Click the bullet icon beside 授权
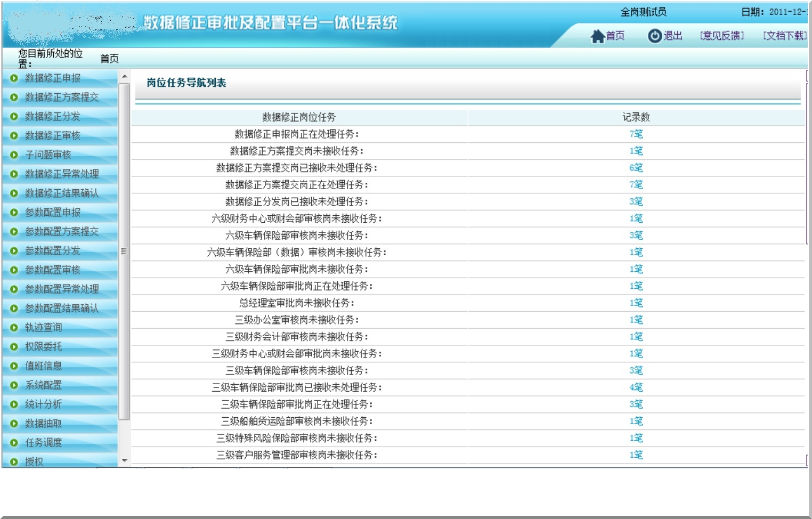The image size is (812, 519). click(x=14, y=462)
